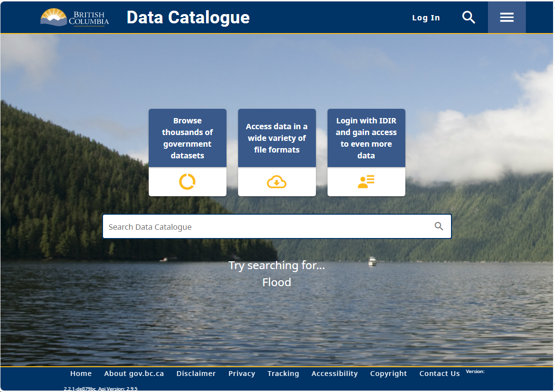Click Log In in the header
Viewport: 555px width, 392px height.
[x=426, y=17]
